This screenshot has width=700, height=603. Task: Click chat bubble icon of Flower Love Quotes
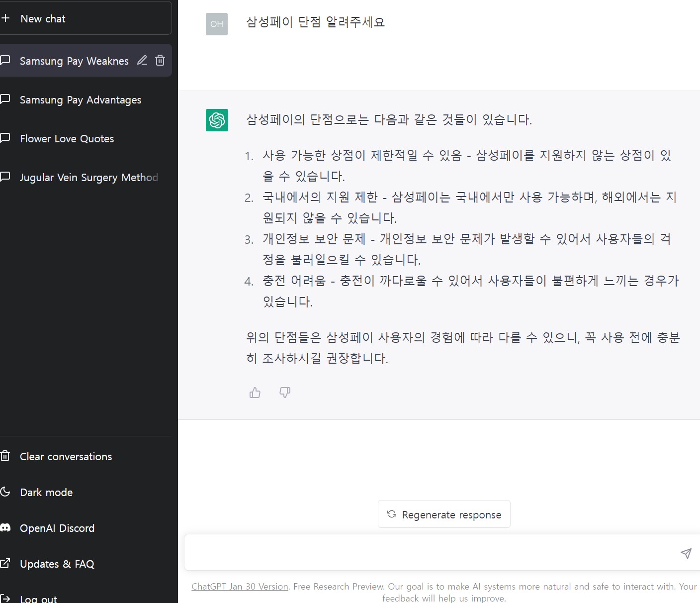[x=5, y=138]
